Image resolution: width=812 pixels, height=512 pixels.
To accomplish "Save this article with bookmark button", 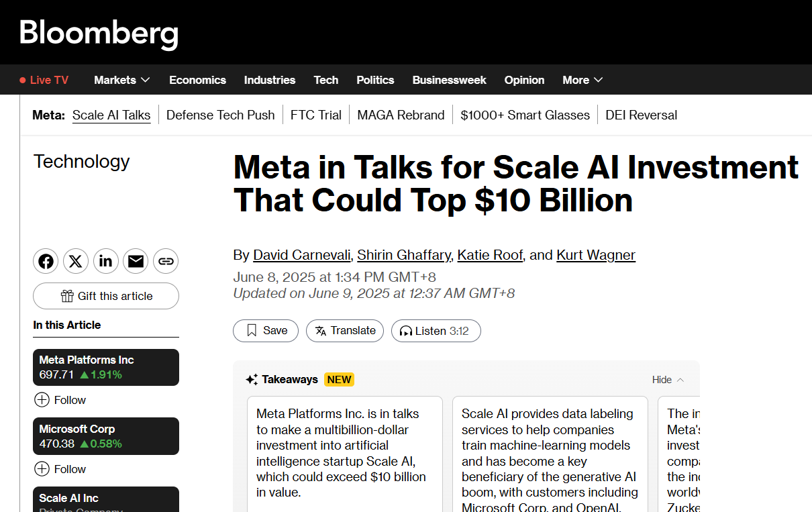I will (x=266, y=331).
